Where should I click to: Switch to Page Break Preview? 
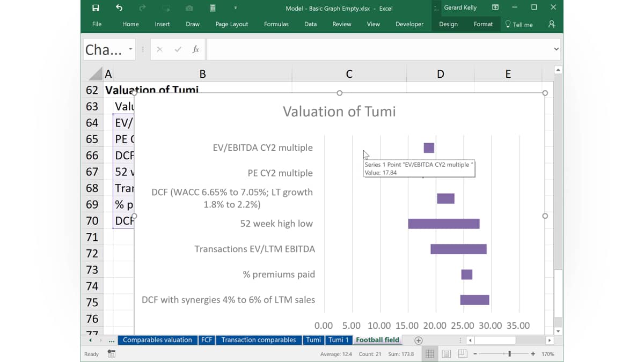pyautogui.click(x=463, y=354)
